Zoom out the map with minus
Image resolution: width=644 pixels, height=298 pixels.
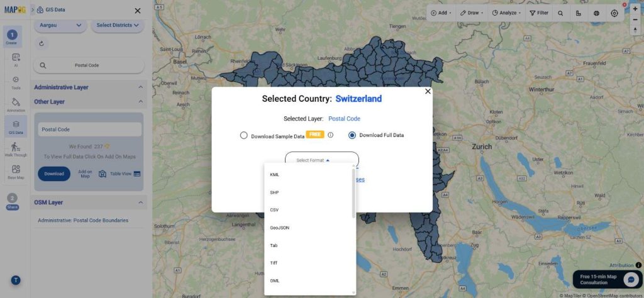(x=635, y=19)
